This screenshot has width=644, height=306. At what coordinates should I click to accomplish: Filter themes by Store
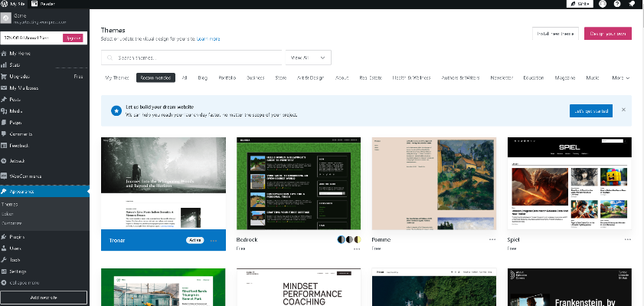click(281, 77)
